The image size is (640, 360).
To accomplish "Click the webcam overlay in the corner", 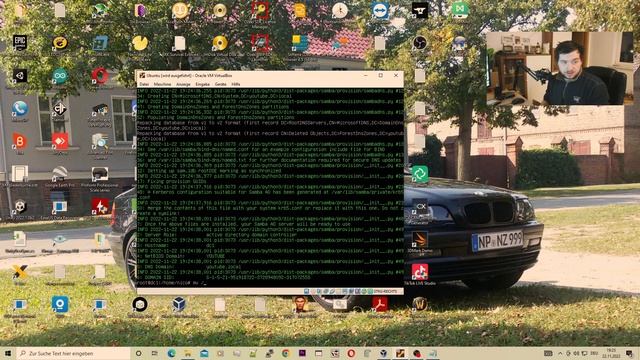I will coord(560,68).
